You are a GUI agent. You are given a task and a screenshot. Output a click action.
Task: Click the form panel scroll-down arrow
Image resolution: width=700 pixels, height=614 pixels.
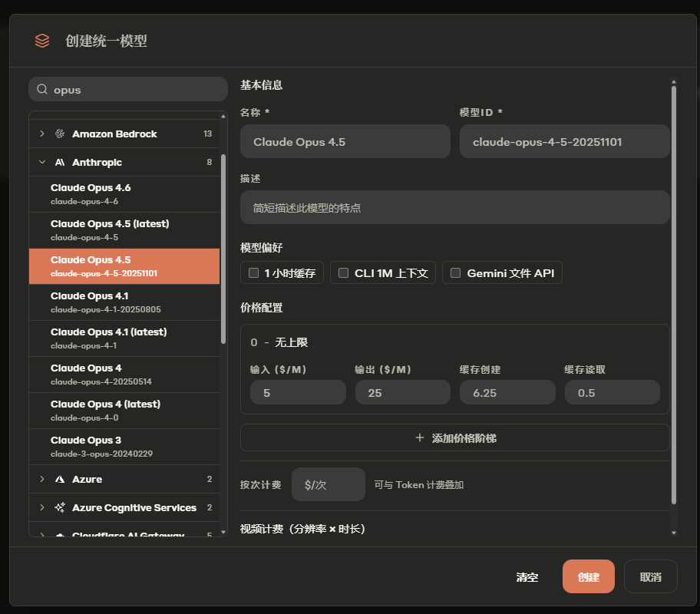point(674,533)
